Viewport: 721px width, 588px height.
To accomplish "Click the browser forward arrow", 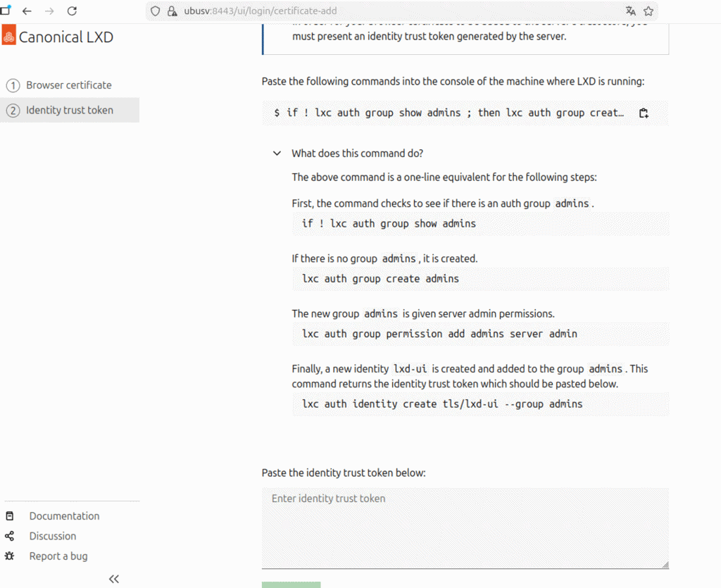I will click(x=49, y=11).
